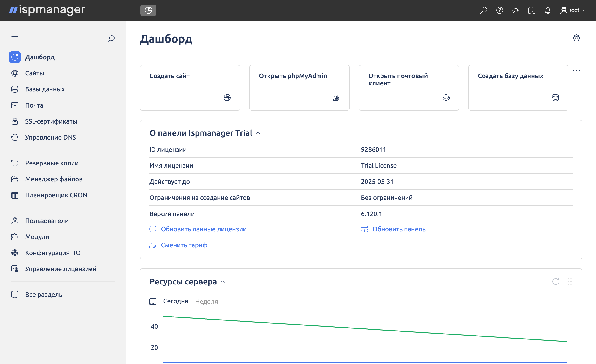Open Модули section
The image size is (596, 364).
37,237
